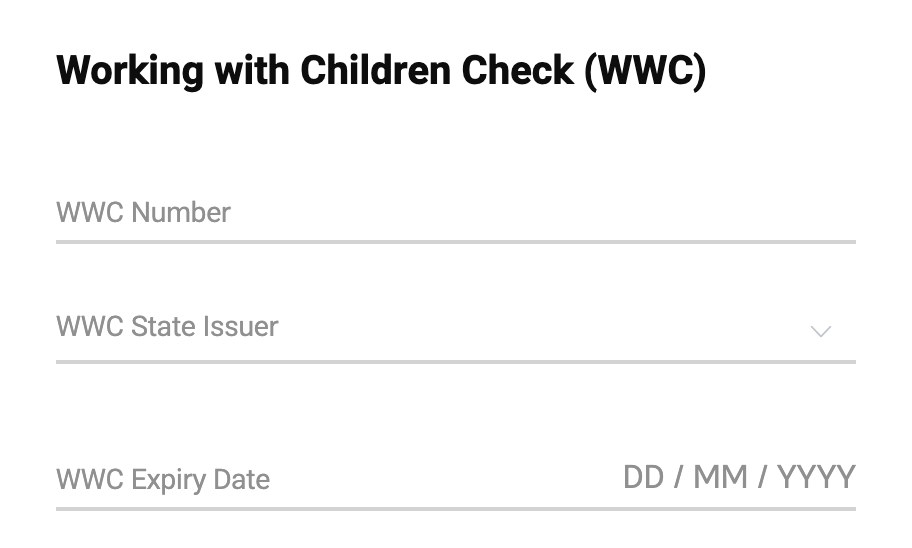Screen dimensions: 912x548
Task: Click the slash between MM and YYYY
Action: point(762,478)
